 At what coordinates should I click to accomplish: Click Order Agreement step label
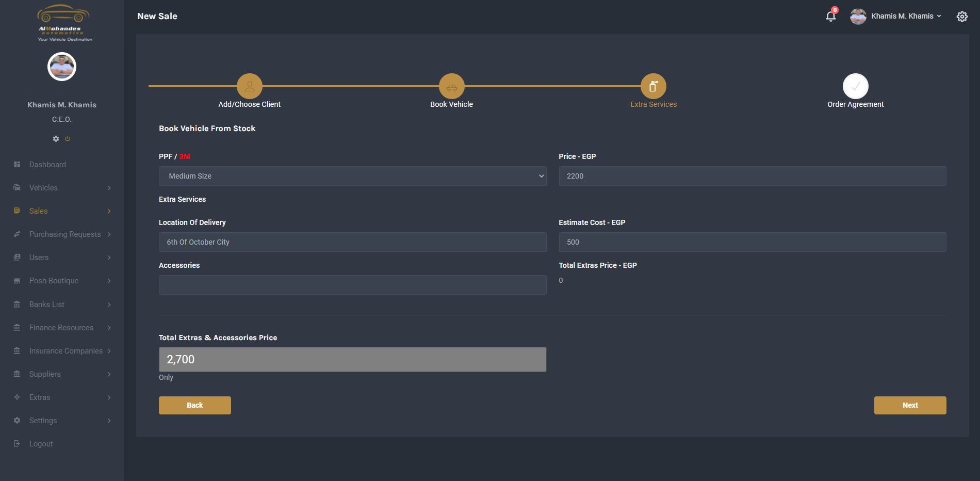[x=856, y=104]
